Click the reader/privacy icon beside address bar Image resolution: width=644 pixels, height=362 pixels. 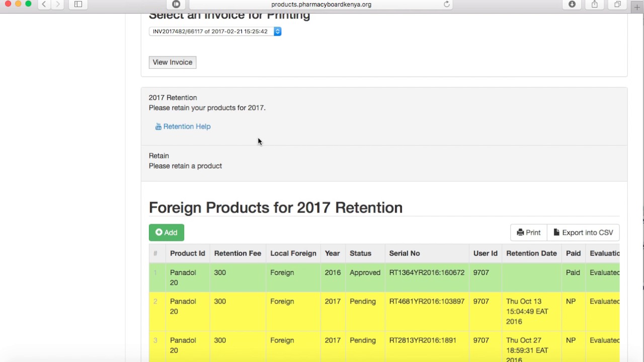click(x=176, y=4)
